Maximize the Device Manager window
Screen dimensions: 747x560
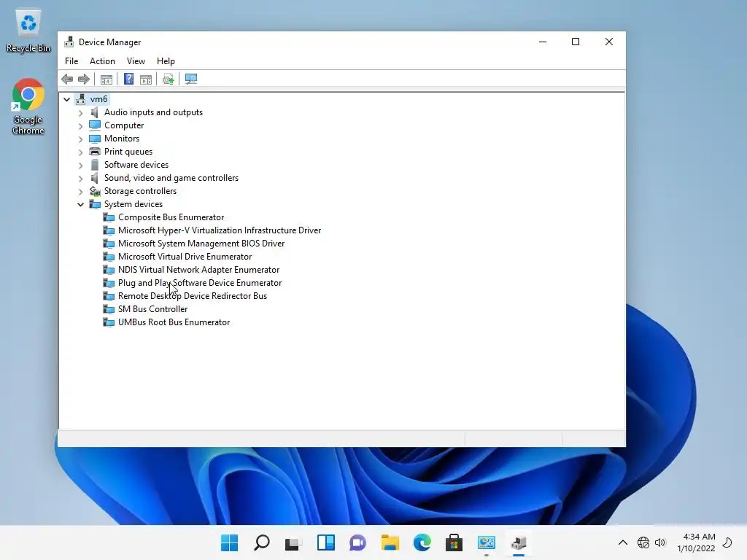click(576, 42)
